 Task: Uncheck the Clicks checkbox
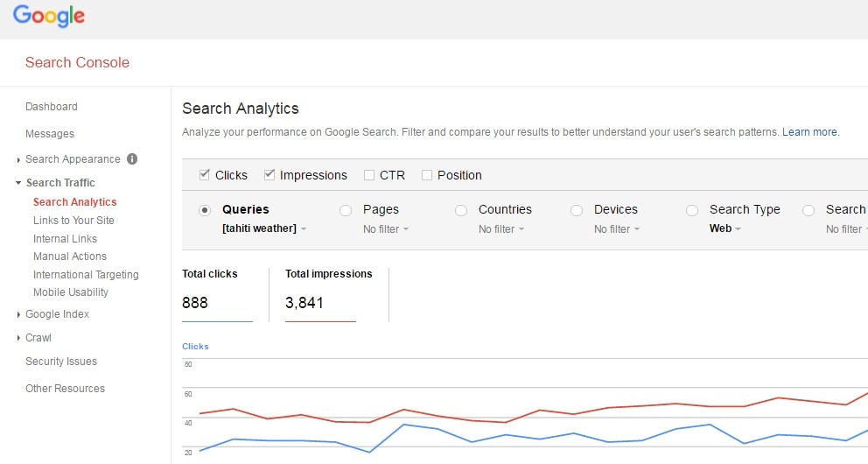pyautogui.click(x=204, y=175)
